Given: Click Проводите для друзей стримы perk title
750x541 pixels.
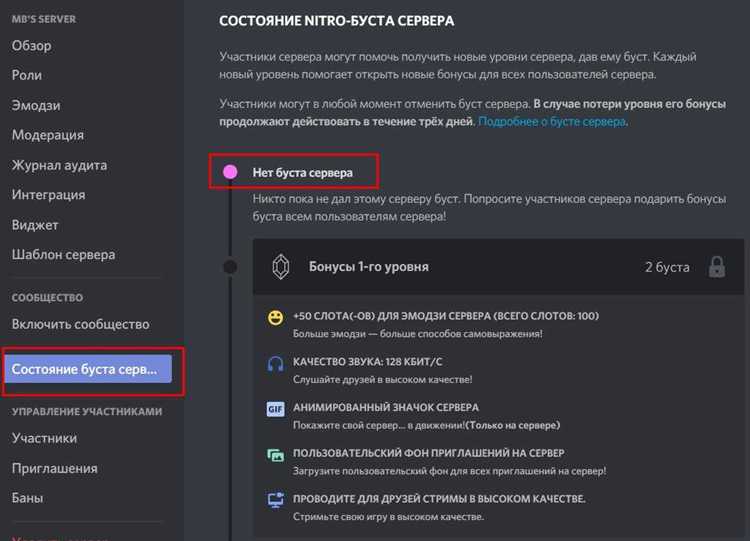Looking at the screenshot, I should tap(439, 499).
